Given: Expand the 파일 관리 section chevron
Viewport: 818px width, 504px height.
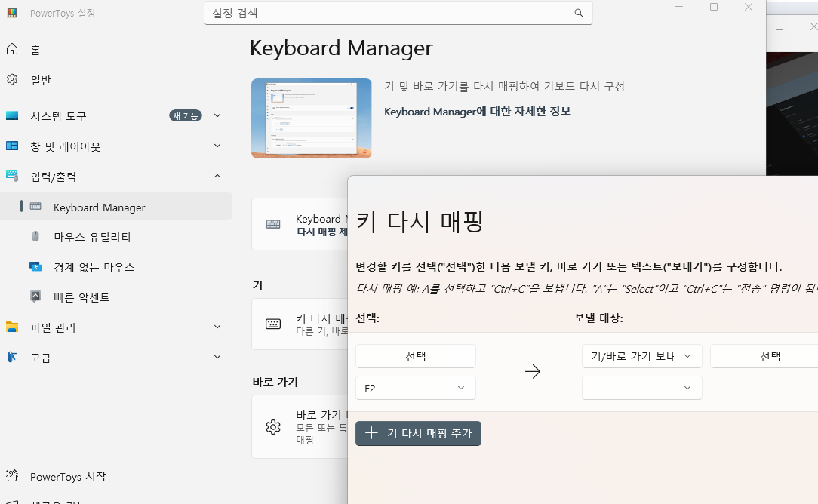Looking at the screenshot, I should coord(217,327).
